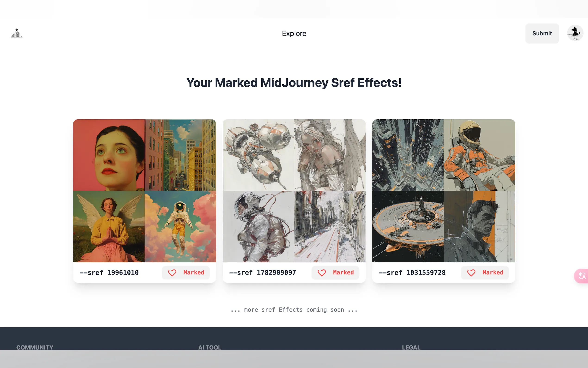Open the floating astronaut in pink clouds

(180, 227)
